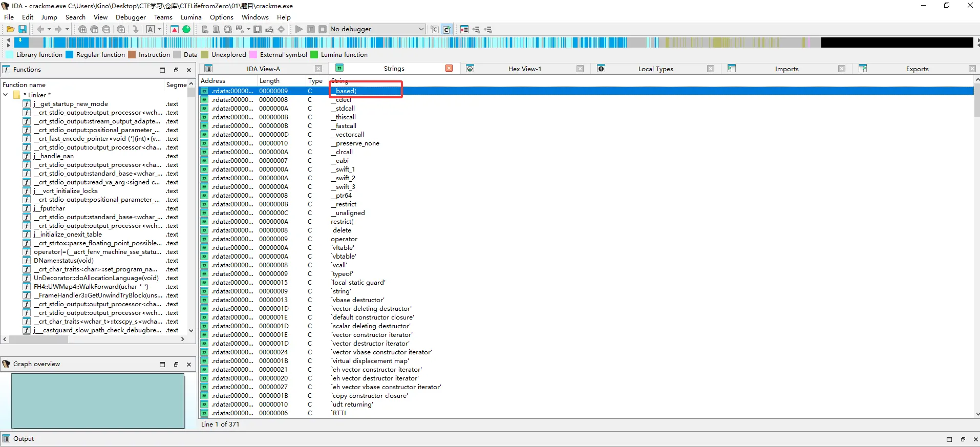Maximize the Graph overview panel
980x447 pixels.
[x=162, y=364]
